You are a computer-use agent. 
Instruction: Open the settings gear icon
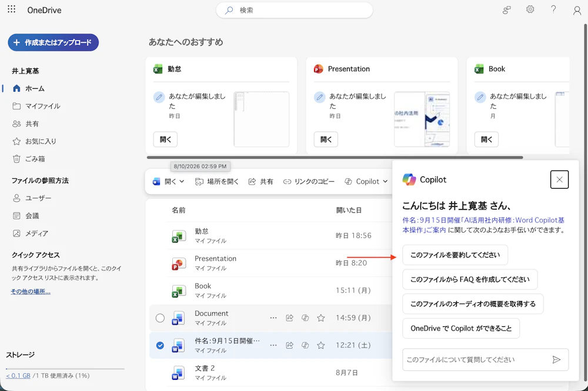pyautogui.click(x=530, y=9)
